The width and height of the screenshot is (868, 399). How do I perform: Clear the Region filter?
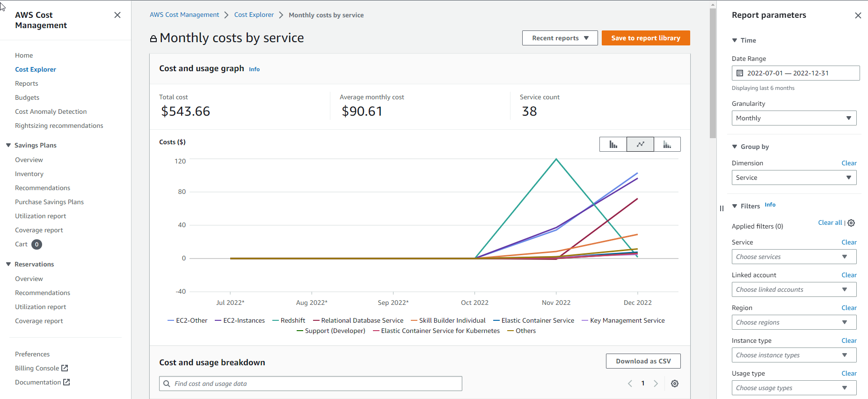tap(849, 308)
